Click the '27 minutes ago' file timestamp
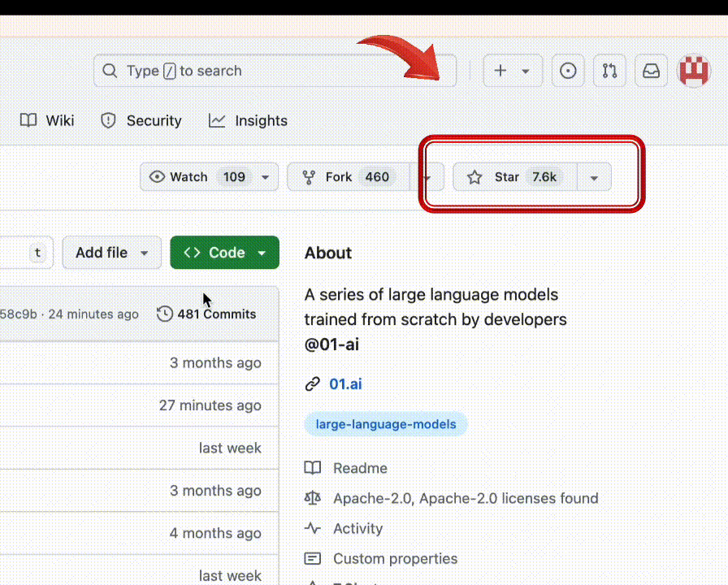 pos(210,405)
